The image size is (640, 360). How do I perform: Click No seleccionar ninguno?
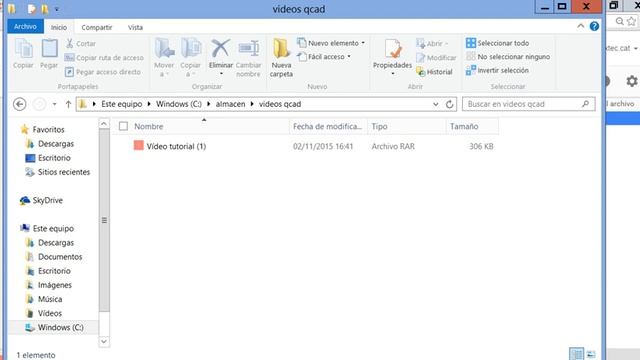coord(508,57)
